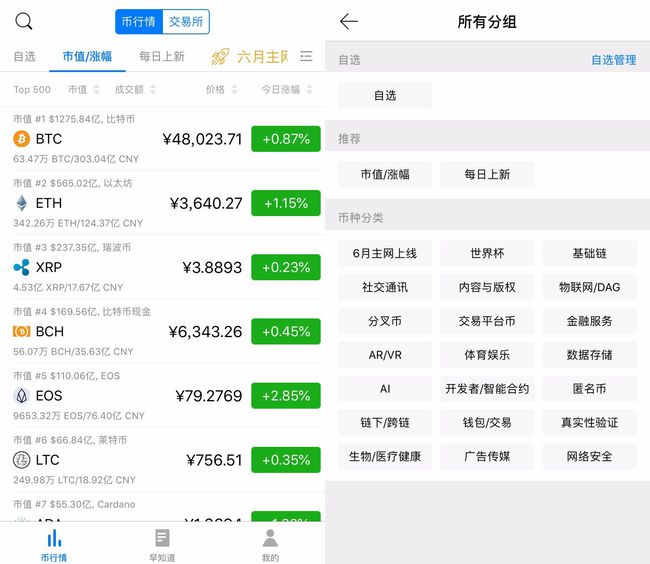Tap XRP +0.23% change badge
The height and width of the screenshot is (564, 650).
(286, 267)
